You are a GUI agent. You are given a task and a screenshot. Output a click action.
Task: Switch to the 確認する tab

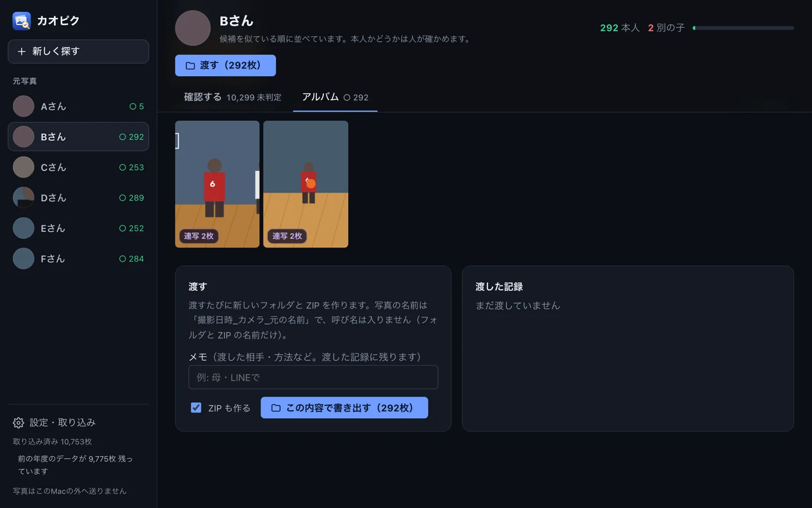232,97
